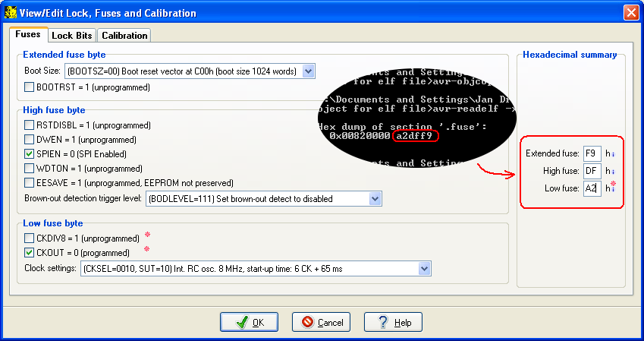644x341 pixels.
Task: Enable the WDTON fuse checkbox
Action: coord(30,169)
